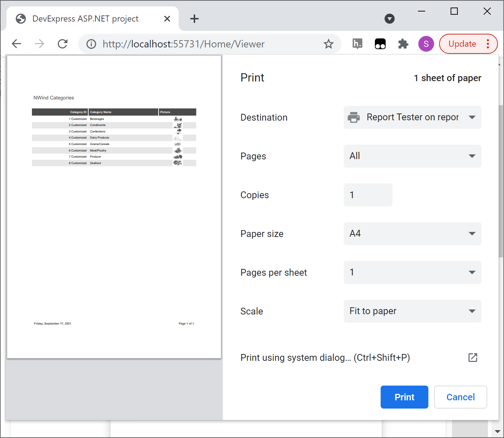Open the Scale Fit to paper dropdown

pos(412,311)
